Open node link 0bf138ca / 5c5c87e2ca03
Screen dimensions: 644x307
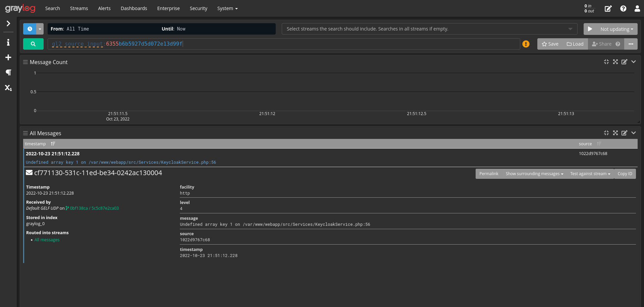pos(92,208)
